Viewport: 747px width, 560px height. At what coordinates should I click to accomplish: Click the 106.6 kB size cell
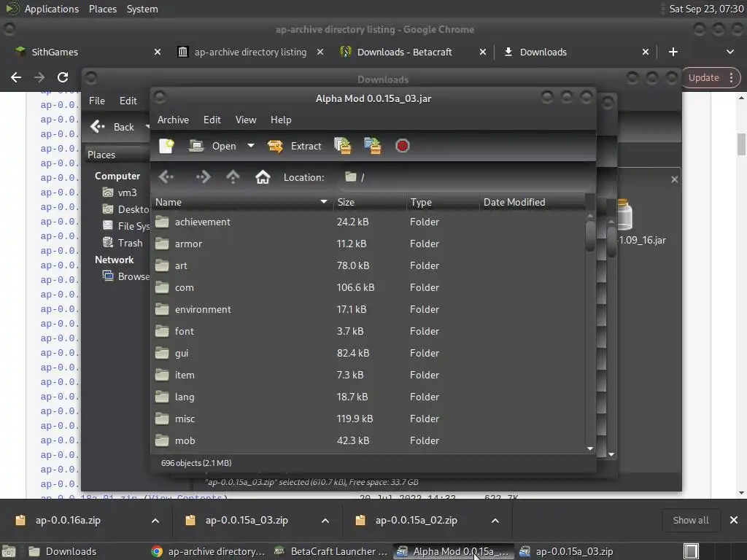[355, 287]
